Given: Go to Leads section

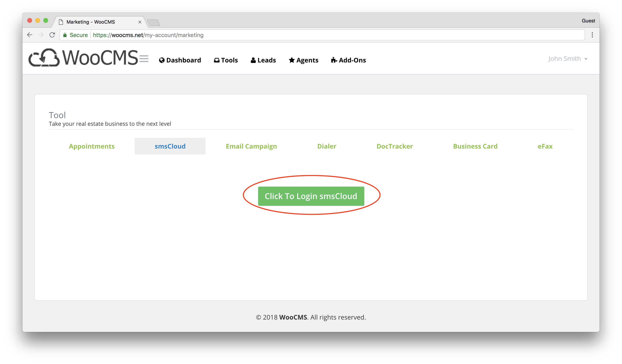Looking at the screenshot, I should coord(263,60).
